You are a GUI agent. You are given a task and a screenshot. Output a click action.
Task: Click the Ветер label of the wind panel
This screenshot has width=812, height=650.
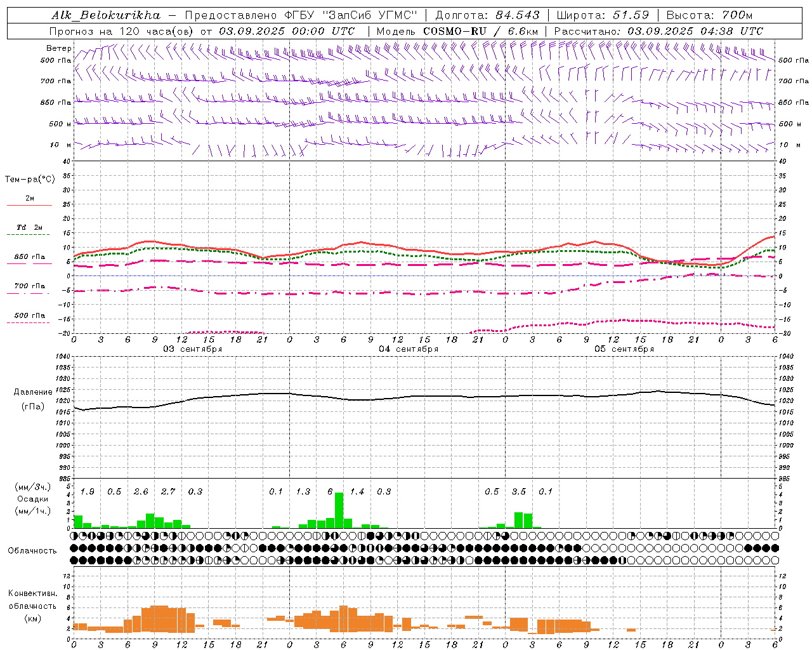click(x=58, y=48)
